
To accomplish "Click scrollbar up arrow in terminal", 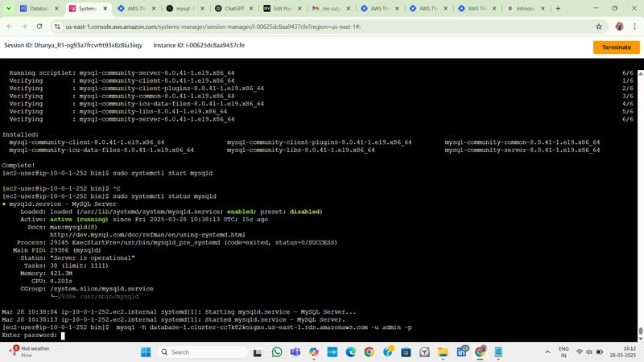I will [640, 73].
